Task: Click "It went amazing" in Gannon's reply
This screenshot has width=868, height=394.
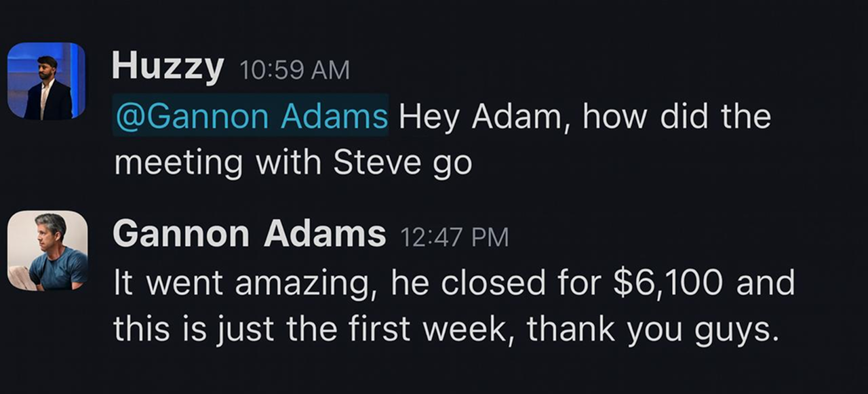Action: 243,283
